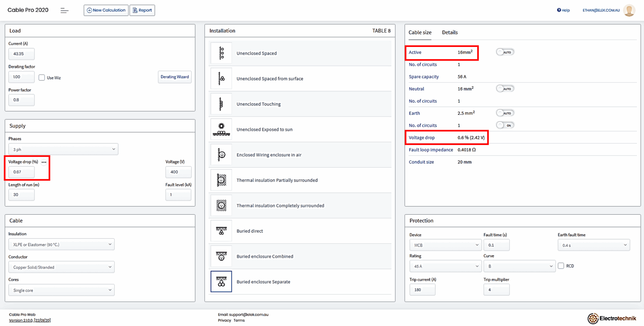Select the Unenclosed Spaced installation icon
The height and width of the screenshot is (326, 644).
coord(221,53)
